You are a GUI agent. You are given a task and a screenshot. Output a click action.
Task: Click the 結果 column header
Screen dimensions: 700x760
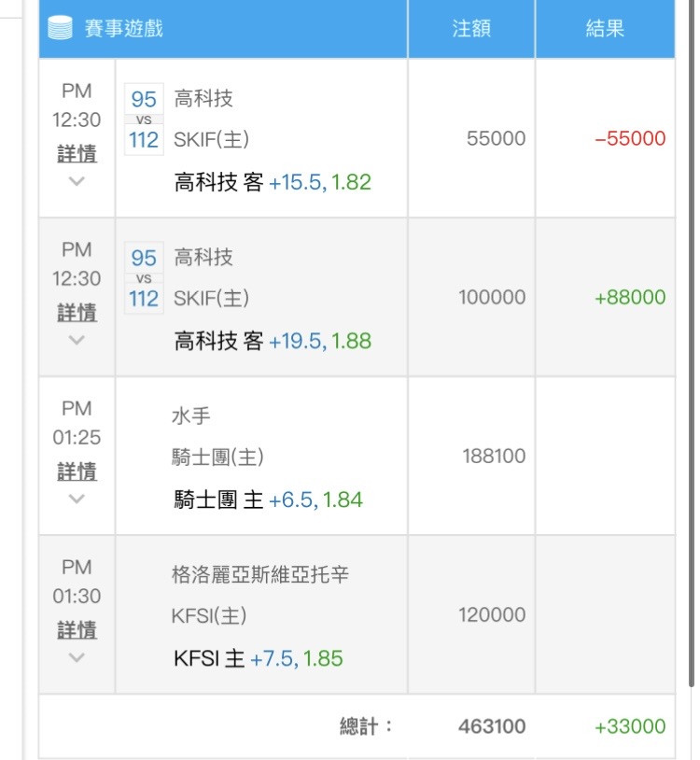click(x=604, y=28)
